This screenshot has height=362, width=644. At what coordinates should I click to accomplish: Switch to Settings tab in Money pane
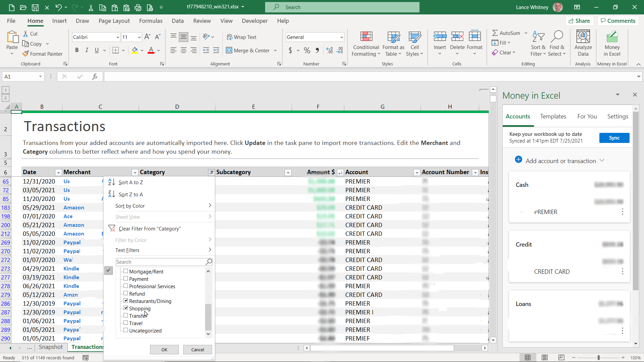(x=617, y=116)
